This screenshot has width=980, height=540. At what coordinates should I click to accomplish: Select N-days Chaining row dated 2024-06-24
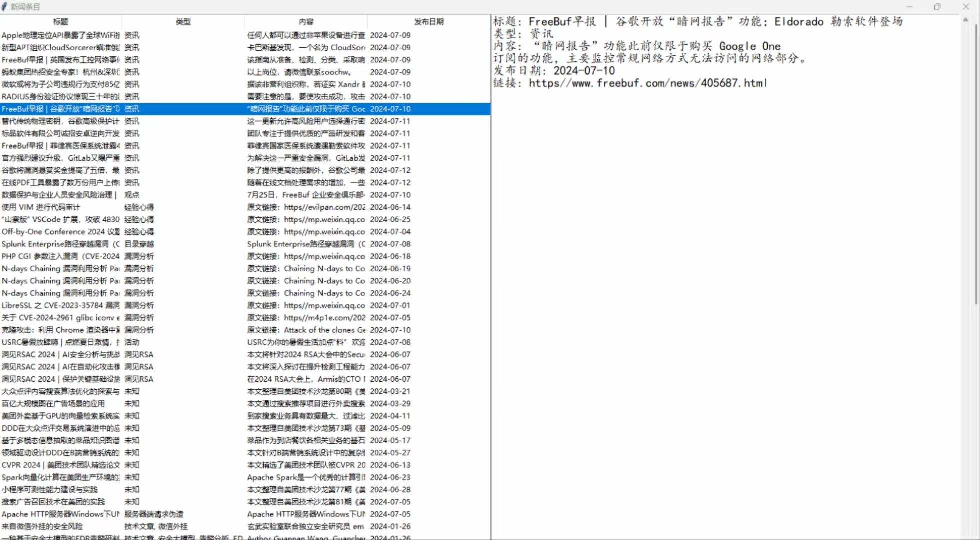click(x=245, y=293)
